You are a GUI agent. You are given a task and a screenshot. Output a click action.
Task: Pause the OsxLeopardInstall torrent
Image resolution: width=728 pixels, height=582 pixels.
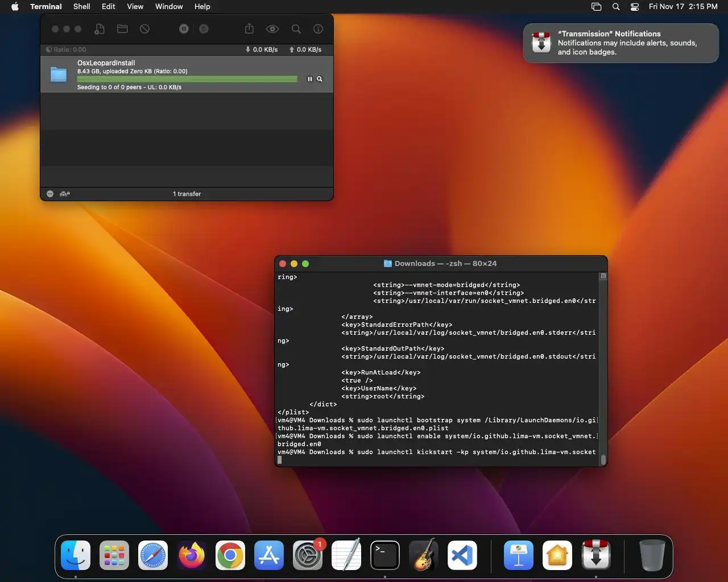point(310,79)
